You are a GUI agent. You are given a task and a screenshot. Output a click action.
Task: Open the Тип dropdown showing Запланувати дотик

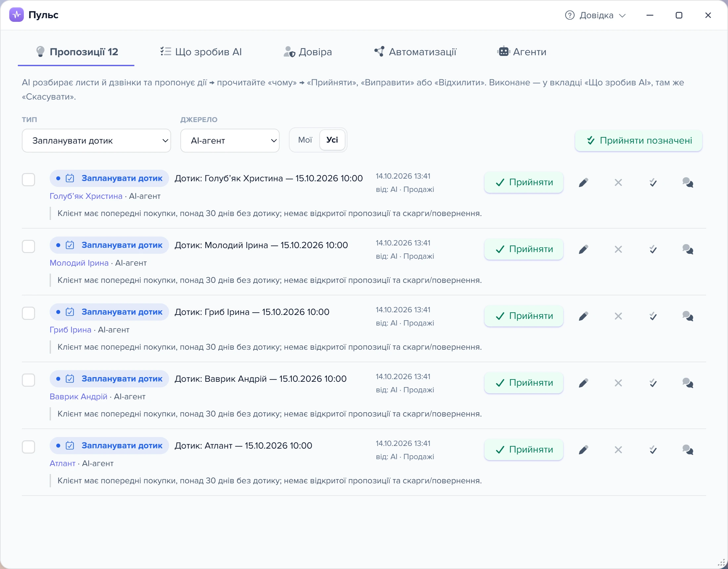pos(96,141)
